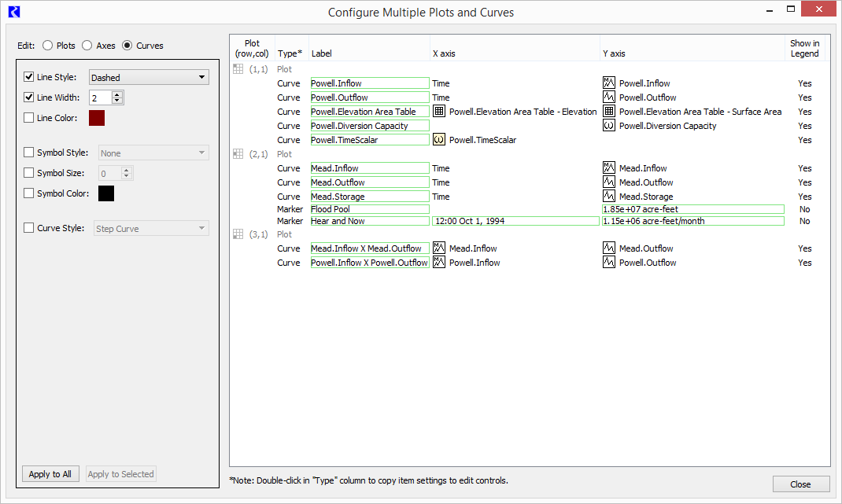Select the Plots edit radio button
Viewport: 842px width, 504px height.
click(48, 46)
